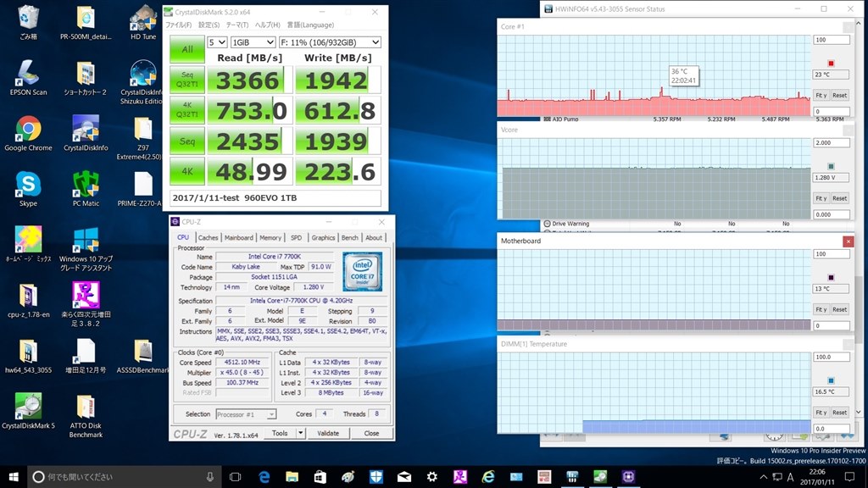Viewport: 868px width, 488px height.
Task: Click the Task View taskbar icon
Action: pyautogui.click(x=236, y=476)
